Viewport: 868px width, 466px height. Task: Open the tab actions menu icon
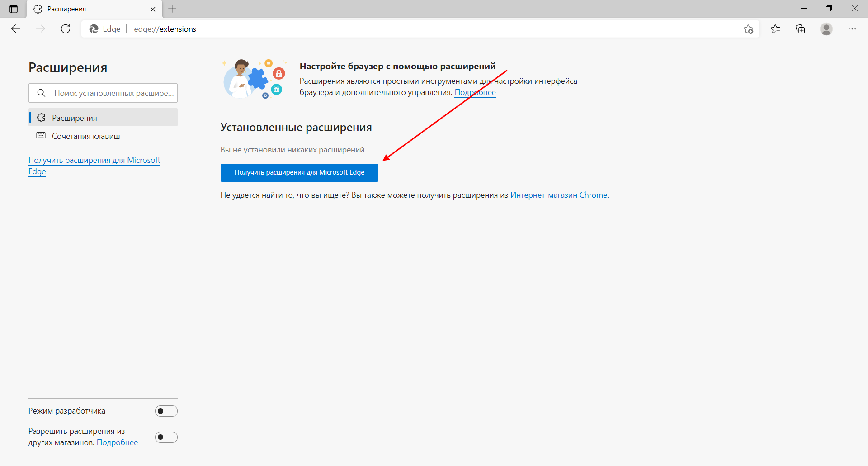pos(14,9)
